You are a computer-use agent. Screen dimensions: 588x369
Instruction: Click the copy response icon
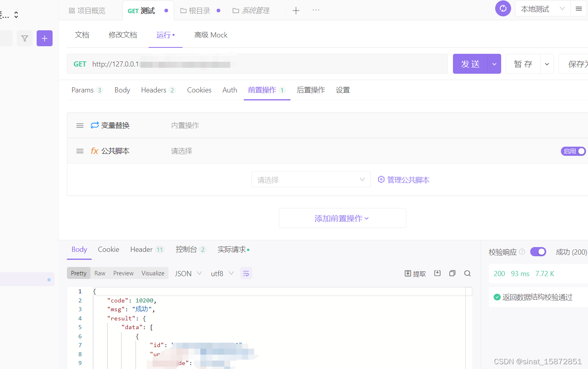(x=452, y=273)
